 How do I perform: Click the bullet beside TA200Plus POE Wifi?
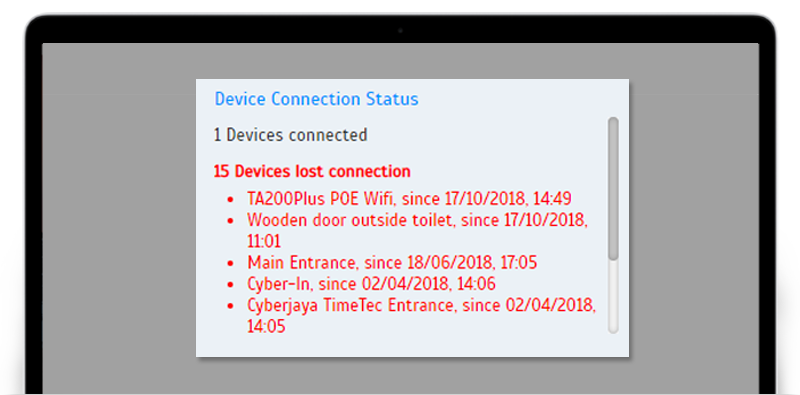(230, 200)
